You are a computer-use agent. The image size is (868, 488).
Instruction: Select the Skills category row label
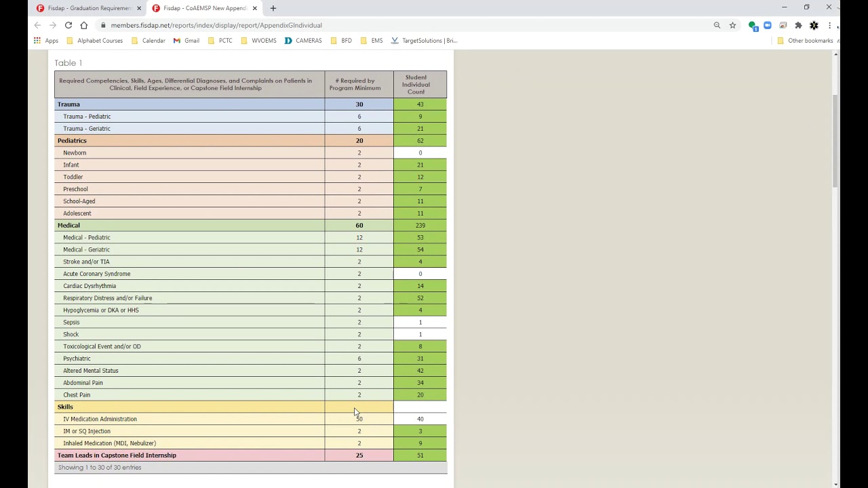(65, 407)
